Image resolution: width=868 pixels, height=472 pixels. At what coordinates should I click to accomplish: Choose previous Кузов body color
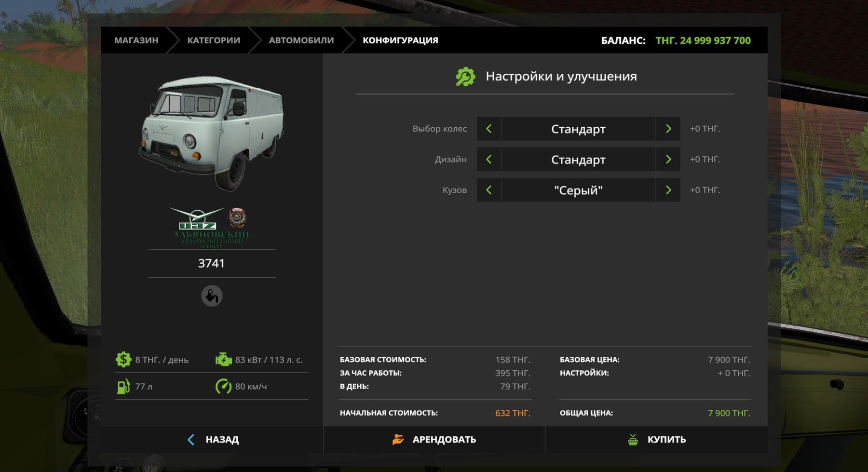pyautogui.click(x=488, y=190)
